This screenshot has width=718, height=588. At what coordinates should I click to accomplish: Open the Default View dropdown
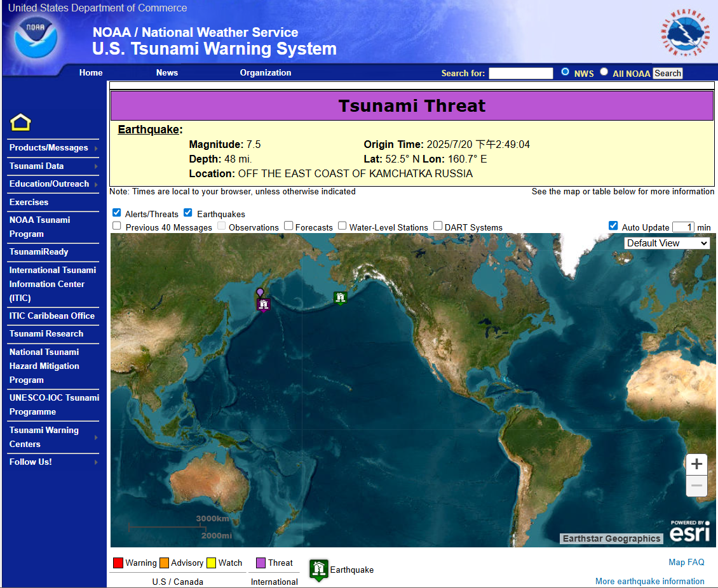[667, 243]
